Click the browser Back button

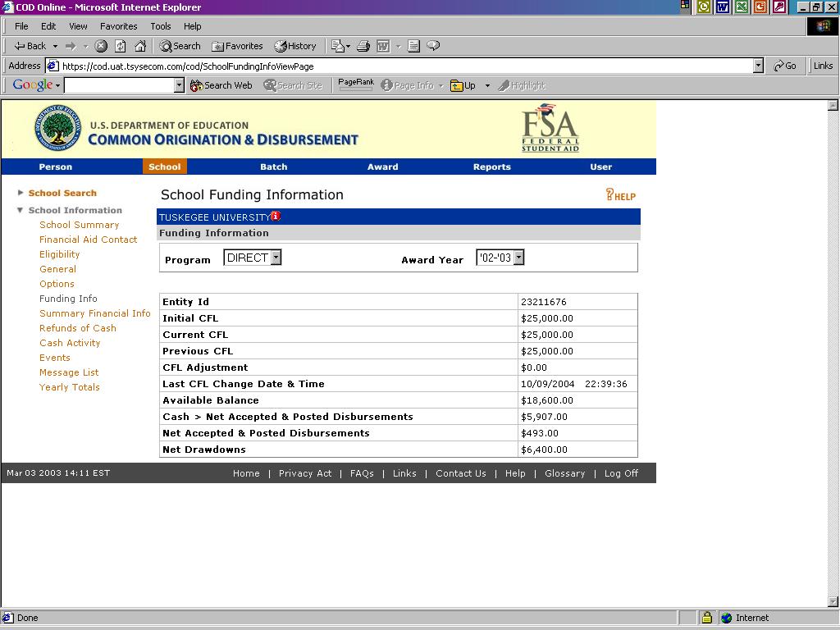pos(30,46)
